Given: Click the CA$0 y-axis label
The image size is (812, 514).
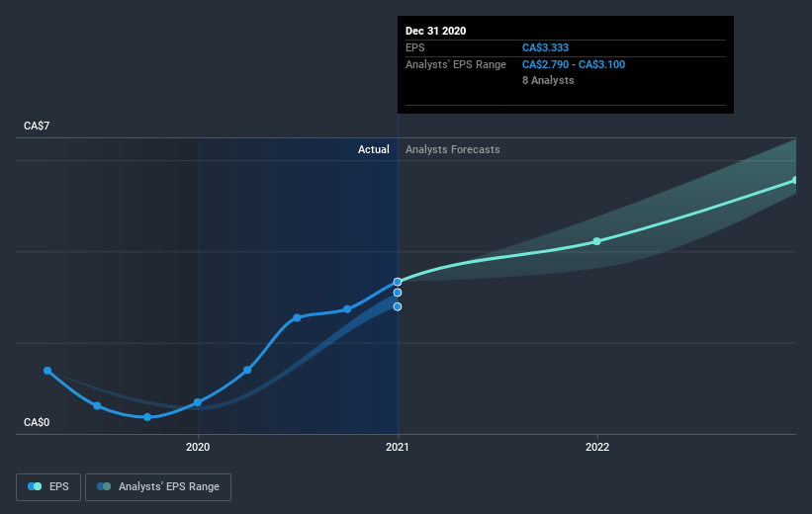Looking at the screenshot, I should (37, 422).
